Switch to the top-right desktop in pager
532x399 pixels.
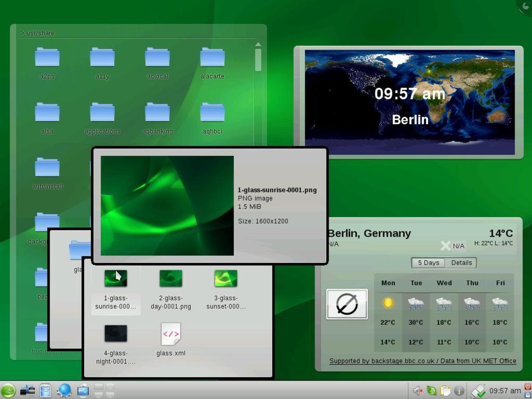[x=110, y=386]
